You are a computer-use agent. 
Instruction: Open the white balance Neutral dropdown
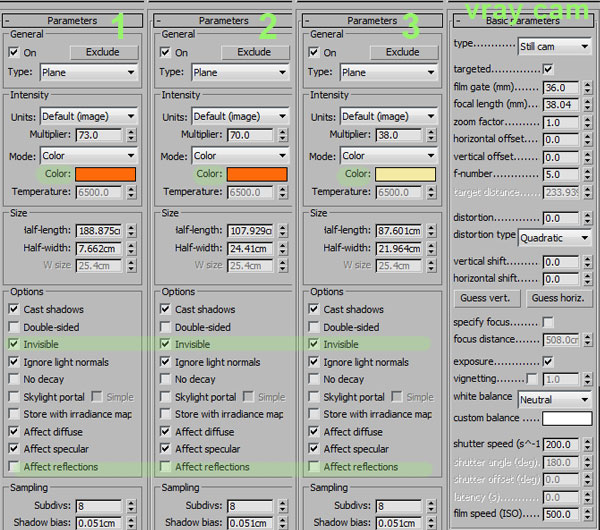click(554, 400)
